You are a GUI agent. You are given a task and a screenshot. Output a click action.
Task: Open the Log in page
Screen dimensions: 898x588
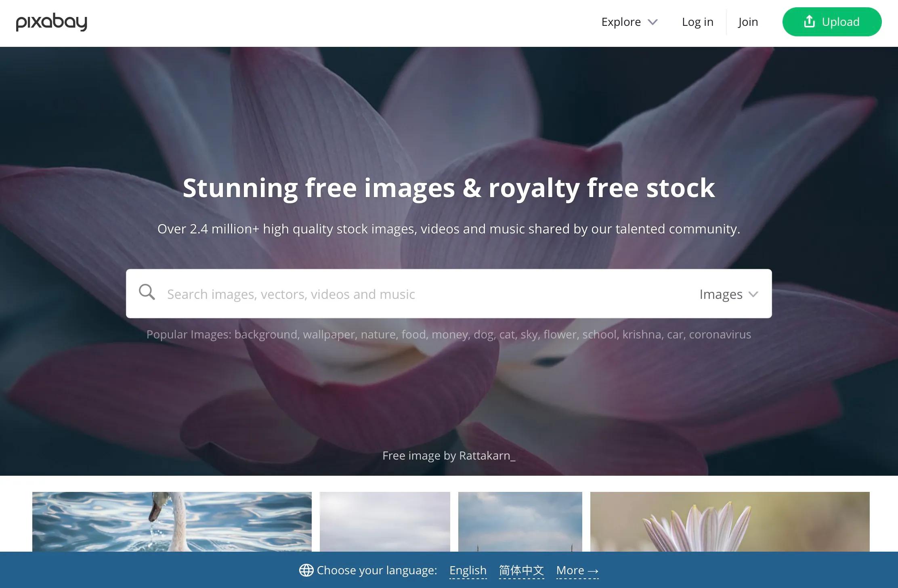click(697, 22)
